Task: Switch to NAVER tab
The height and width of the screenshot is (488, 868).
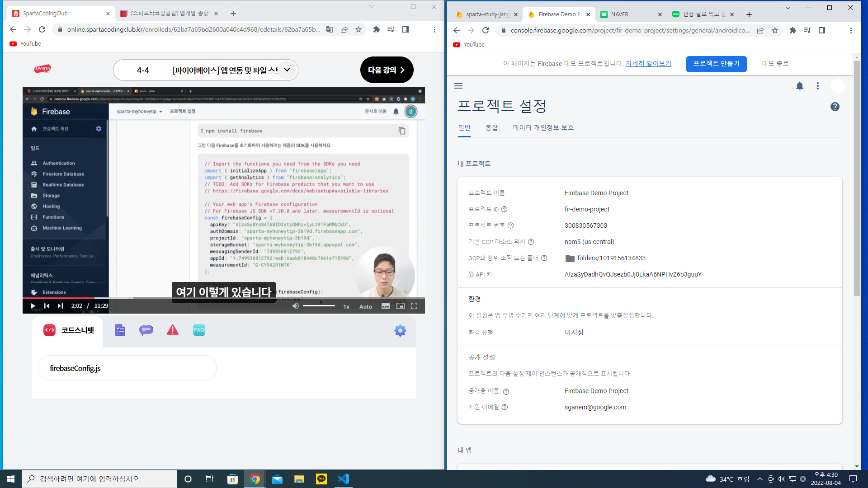Action: 631,14
